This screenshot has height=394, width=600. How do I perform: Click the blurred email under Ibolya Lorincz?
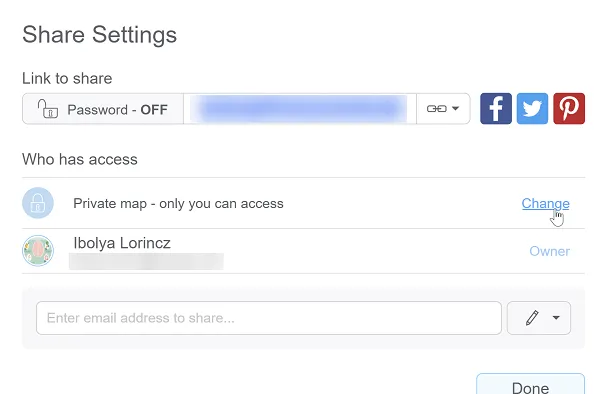pyautogui.click(x=146, y=261)
